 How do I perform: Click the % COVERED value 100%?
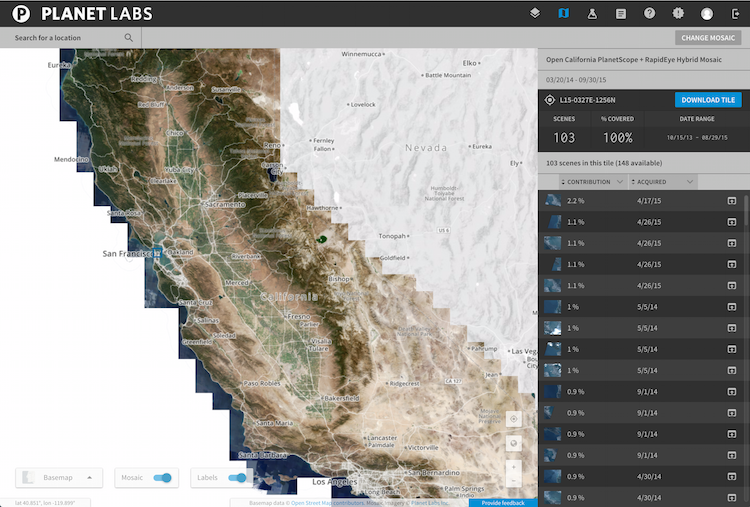point(618,138)
